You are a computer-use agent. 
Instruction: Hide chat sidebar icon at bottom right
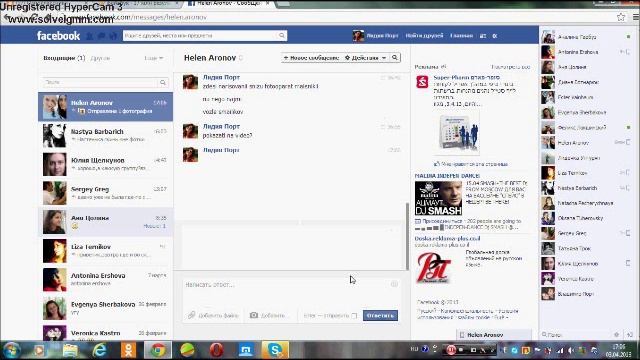pos(630,335)
